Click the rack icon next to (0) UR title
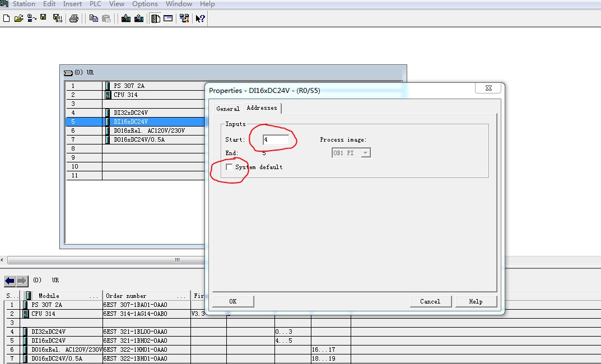Screen dimensions: 601x364 tap(68, 73)
